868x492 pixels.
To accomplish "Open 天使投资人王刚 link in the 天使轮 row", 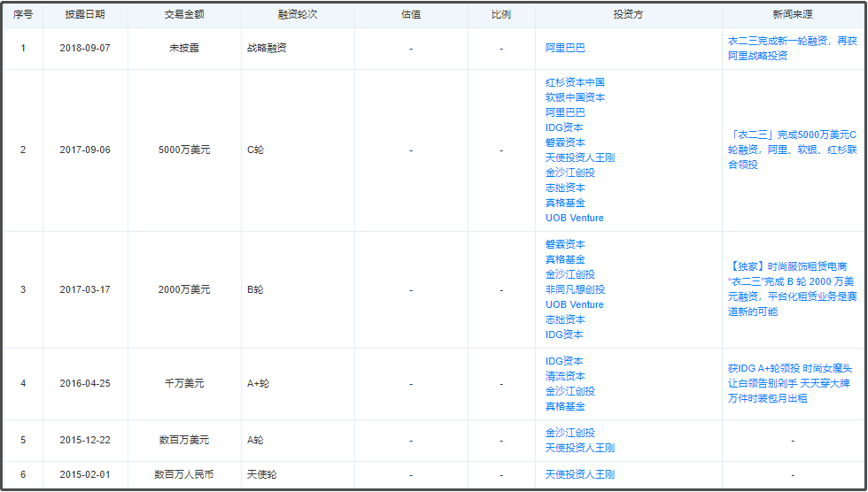I will click(x=579, y=474).
